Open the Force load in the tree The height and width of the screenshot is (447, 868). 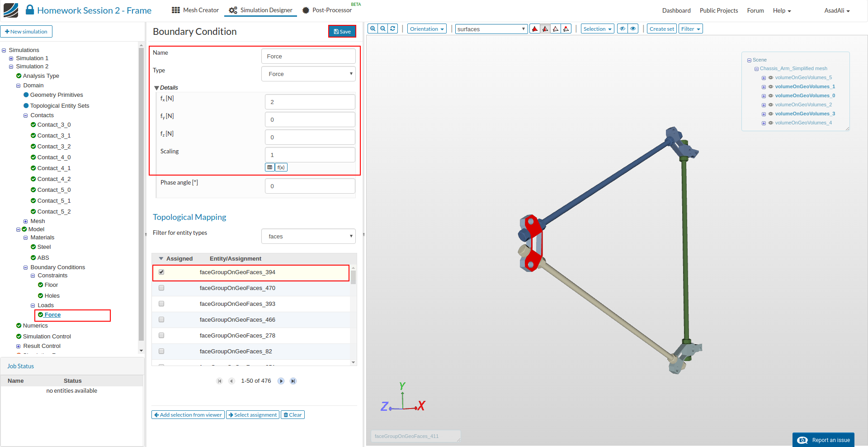pos(52,315)
